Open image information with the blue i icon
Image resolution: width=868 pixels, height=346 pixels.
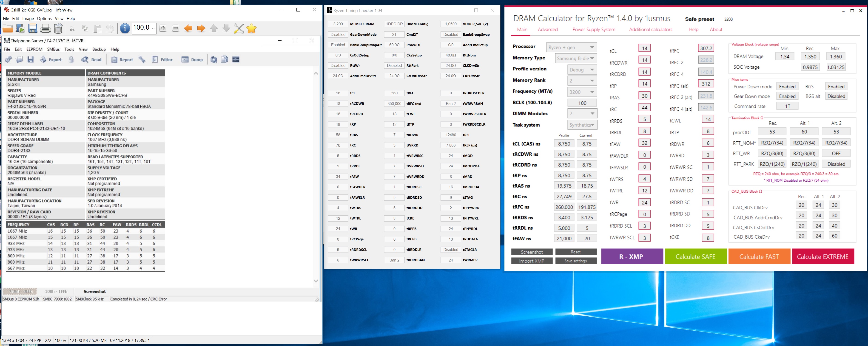(x=125, y=29)
